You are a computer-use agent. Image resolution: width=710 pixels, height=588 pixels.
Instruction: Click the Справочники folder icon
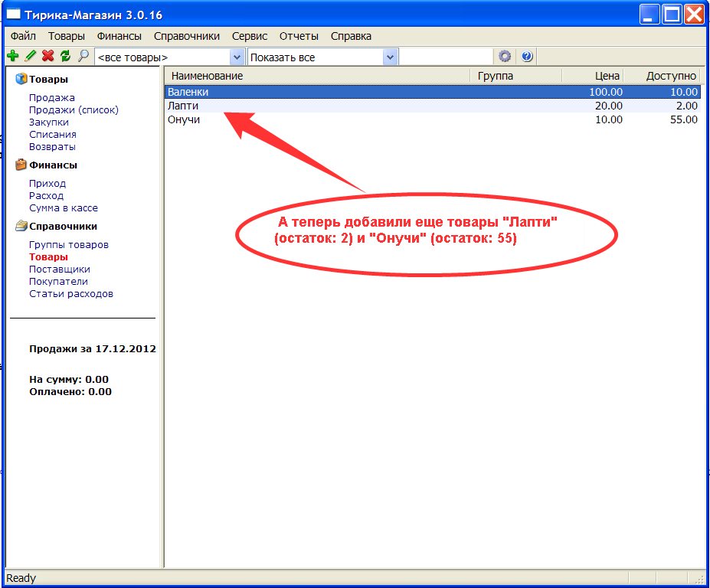[x=21, y=226]
